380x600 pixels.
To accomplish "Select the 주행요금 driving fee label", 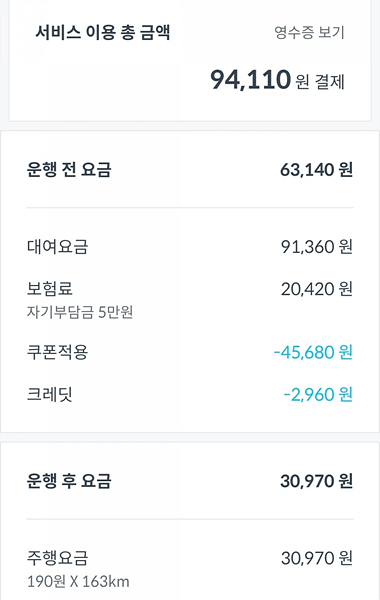I will [57, 558].
